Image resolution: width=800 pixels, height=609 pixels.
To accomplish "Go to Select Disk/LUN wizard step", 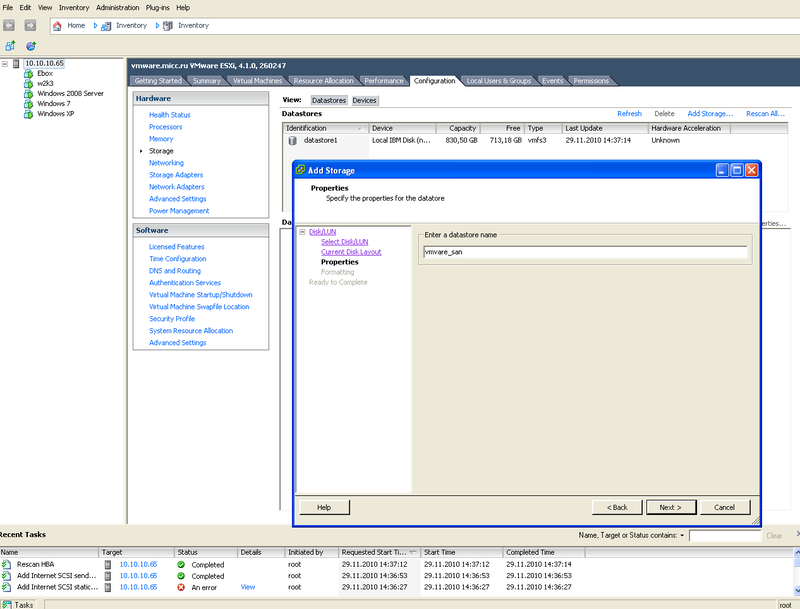I will (344, 242).
